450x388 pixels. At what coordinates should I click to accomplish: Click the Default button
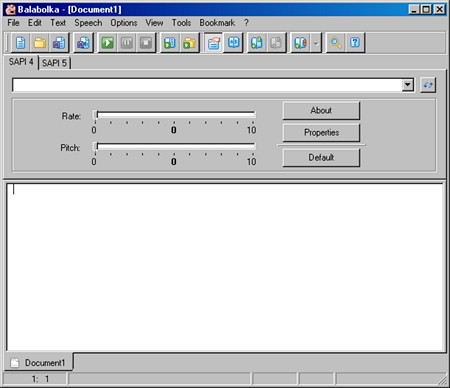(x=321, y=157)
